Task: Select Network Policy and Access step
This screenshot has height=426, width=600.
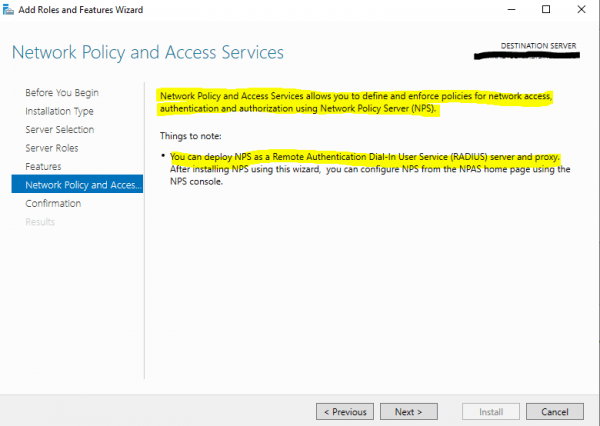Action: coord(77,184)
